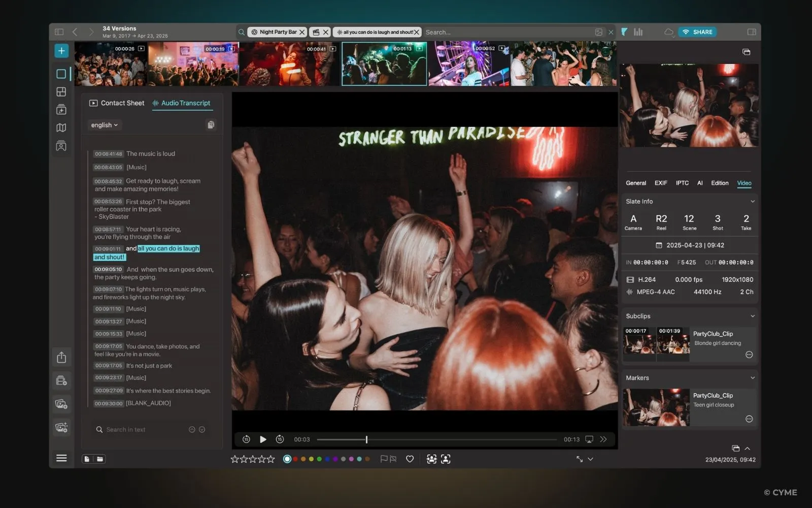Screen dimensions: 812x508
Task: Open the map view in sidebar
Action: coord(61,128)
